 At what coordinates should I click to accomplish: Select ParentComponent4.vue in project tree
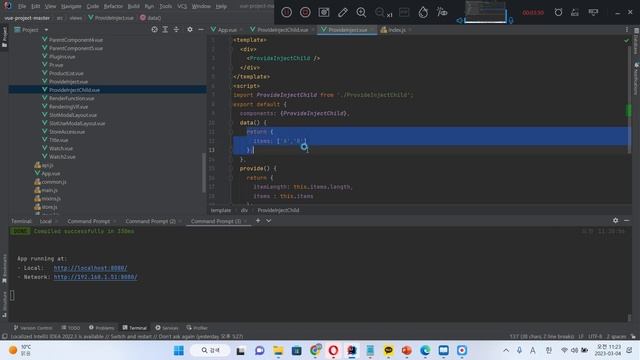tap(76, 40)
